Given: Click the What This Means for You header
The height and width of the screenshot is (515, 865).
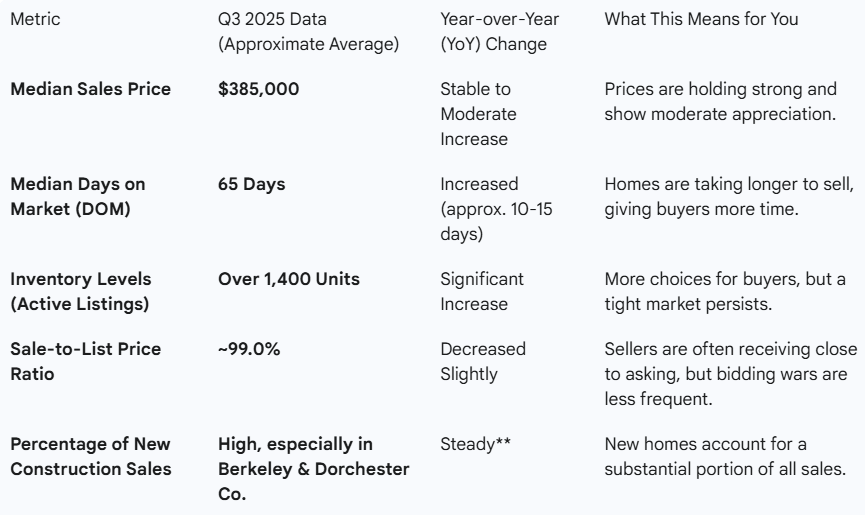Looking at the screenshot, I should pyautogui.click(x=701, y=19).
